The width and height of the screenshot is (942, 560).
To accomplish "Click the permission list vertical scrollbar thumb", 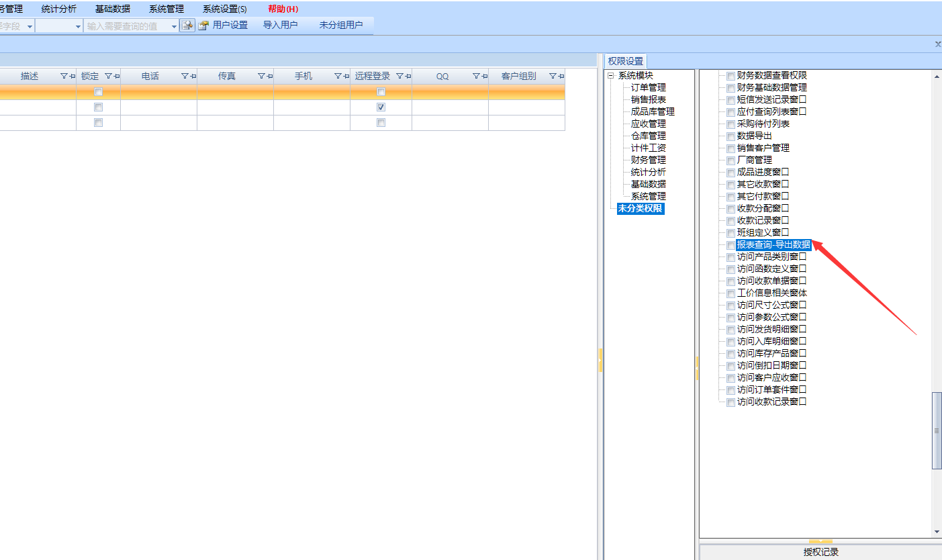I will [937, 430].
